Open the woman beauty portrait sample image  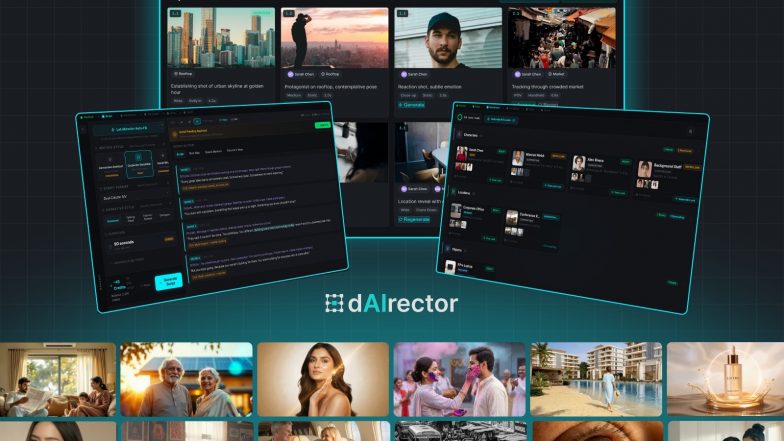coord(323,380)
